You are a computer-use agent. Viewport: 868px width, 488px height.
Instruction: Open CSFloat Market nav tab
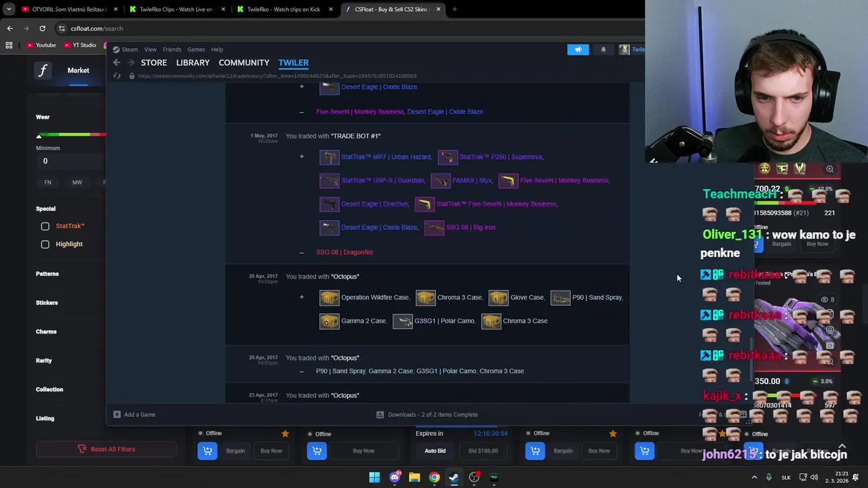coord(78,70)
